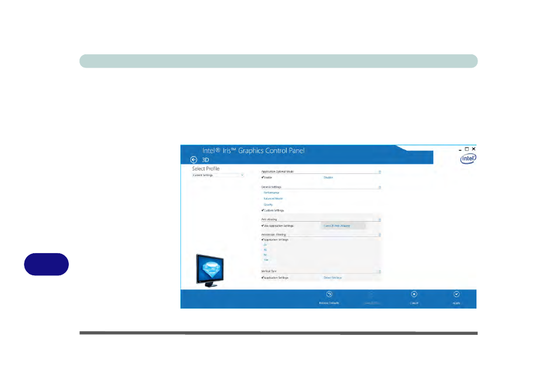This screenshot has width=557, height=392.
Task: Set Anisotropic Filtering to 2x
Action: coord(265,245)
